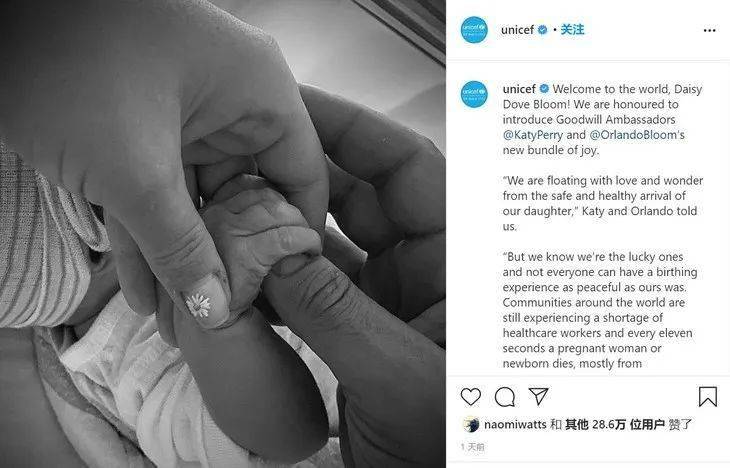Click the caption paragraph about healthcare workers
The width and height of the screenshot is (730, 468).
(600, 310)
